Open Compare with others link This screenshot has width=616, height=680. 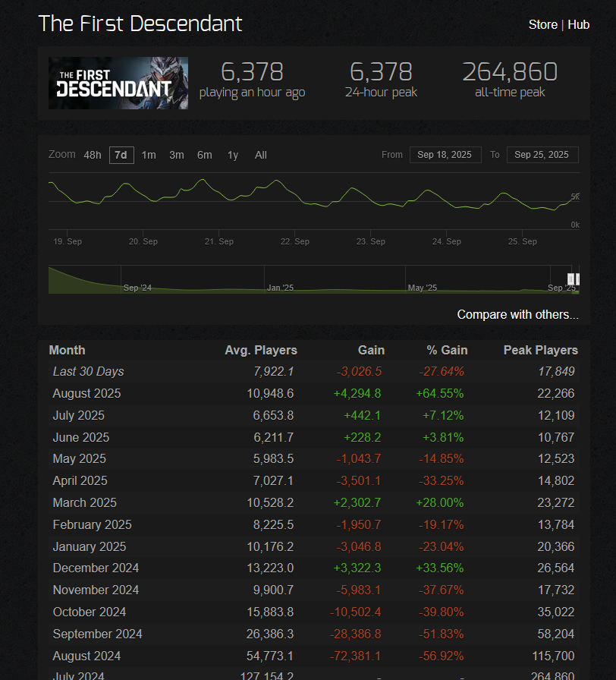517,314
